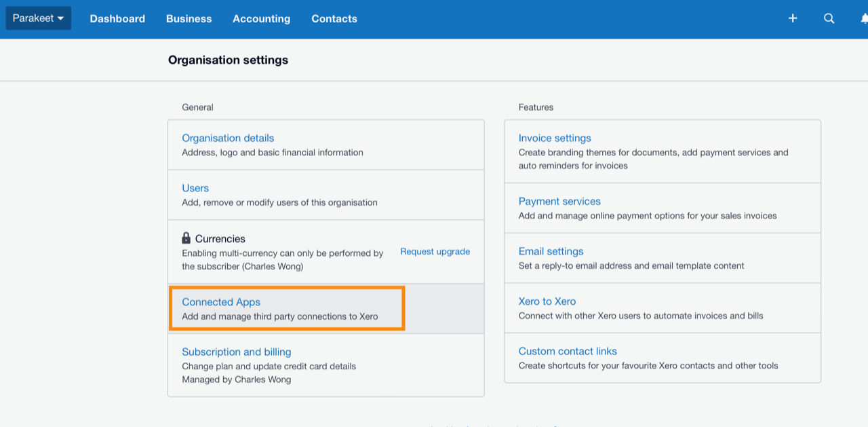Image resolution: width=868 pixels, height=427 pixels.
Task: Click the Currencies row heading
Action: pyautogui.click(x=220, y=239)
